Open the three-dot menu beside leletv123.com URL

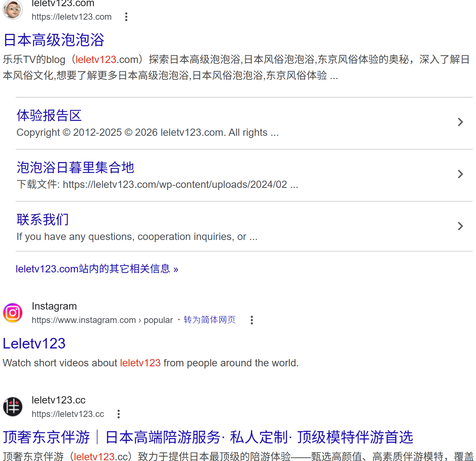[126, 17]
